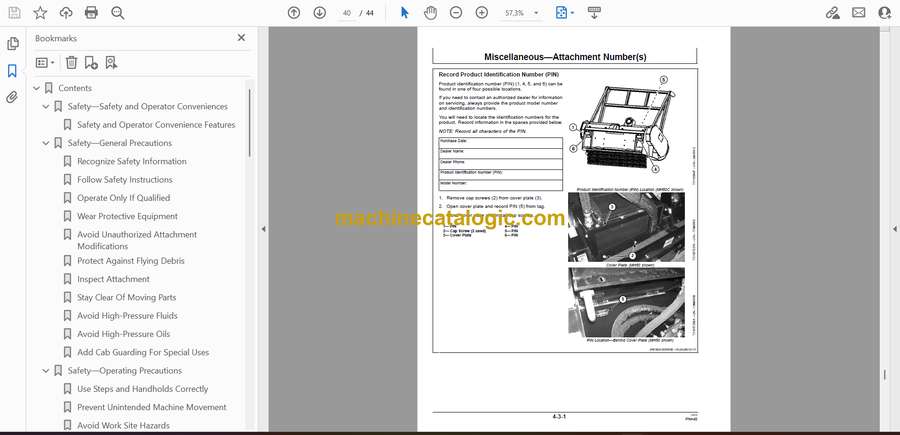Send file by email icon
The width and height of the screenshot is (900, 435).
(x=859, y=13)
